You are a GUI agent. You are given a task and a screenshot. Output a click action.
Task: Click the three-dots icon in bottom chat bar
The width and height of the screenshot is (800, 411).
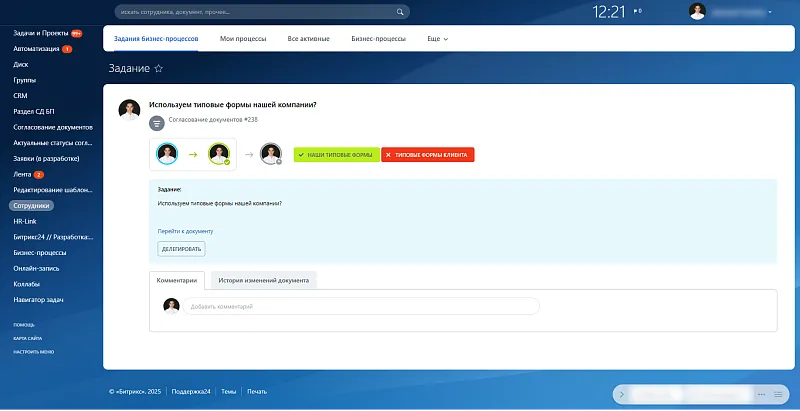click(761, 394)
